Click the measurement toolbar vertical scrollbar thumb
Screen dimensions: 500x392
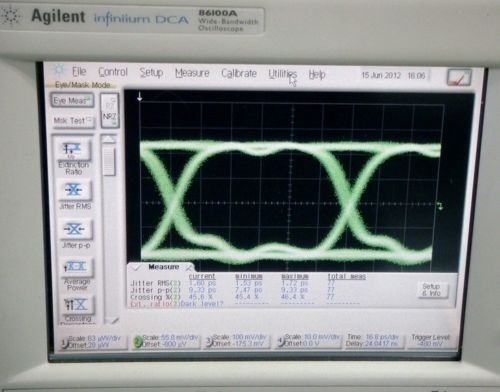point(109,159)
